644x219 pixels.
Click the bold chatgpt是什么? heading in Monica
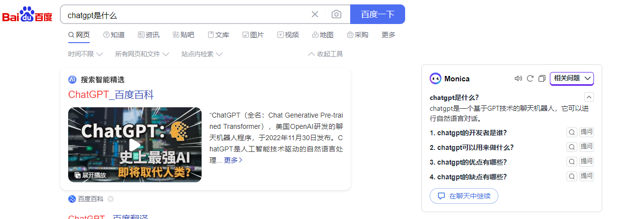[454, 97]
